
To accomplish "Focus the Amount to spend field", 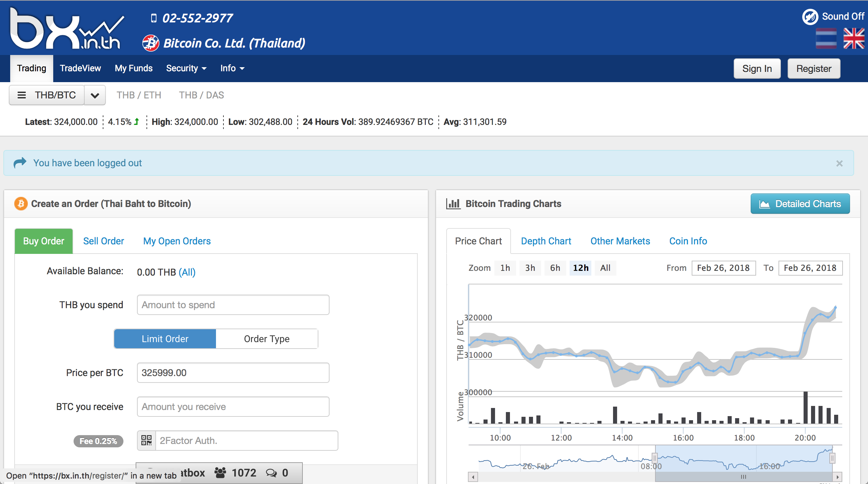I will [x=233, y=305].
